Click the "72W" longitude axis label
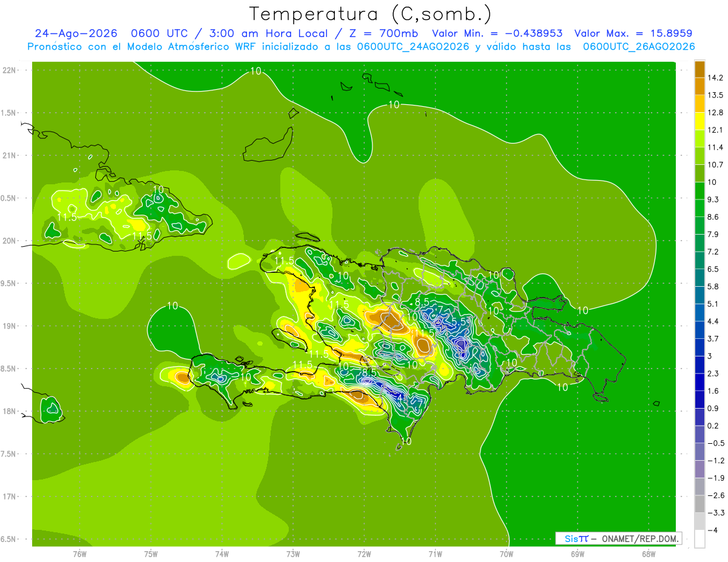 pyautogui.click(x=364, y=554)
